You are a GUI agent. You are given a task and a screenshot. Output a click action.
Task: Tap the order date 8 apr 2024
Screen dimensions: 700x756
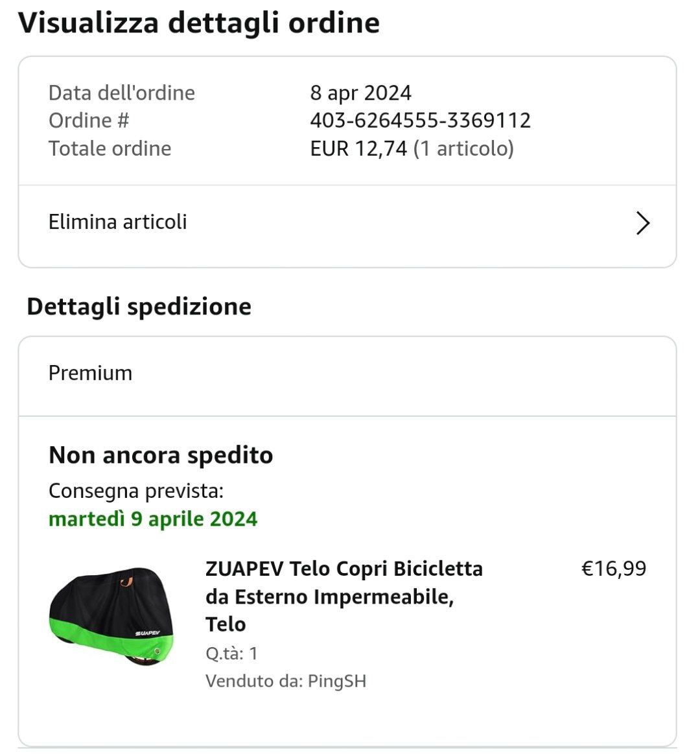(360, 93)
